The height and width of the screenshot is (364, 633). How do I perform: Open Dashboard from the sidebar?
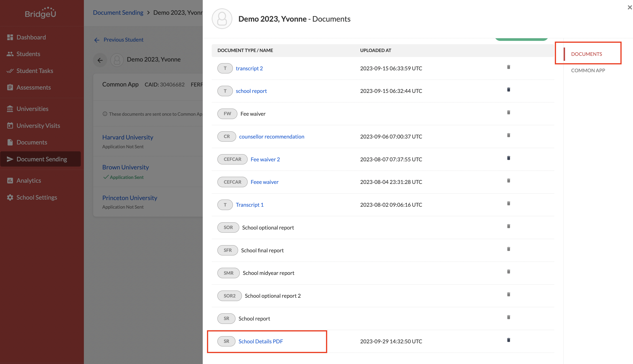point(27,37)
